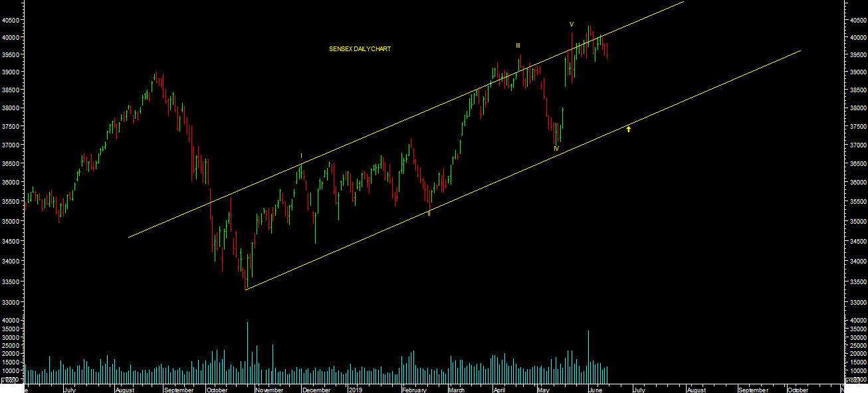Click the October label near the right end of time axis
Image resolution: width=868 pixels, height=393 pixels.
point(798,390)
